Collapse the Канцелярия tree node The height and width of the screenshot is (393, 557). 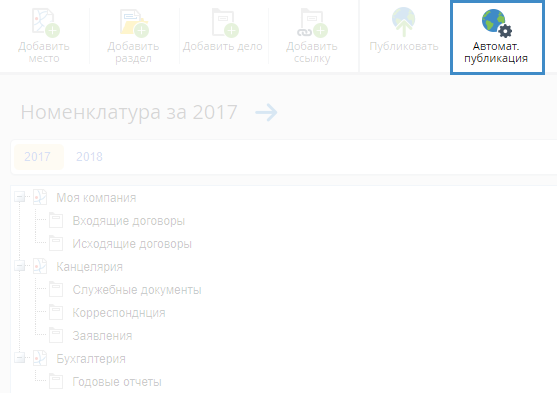tap(20, 266)
